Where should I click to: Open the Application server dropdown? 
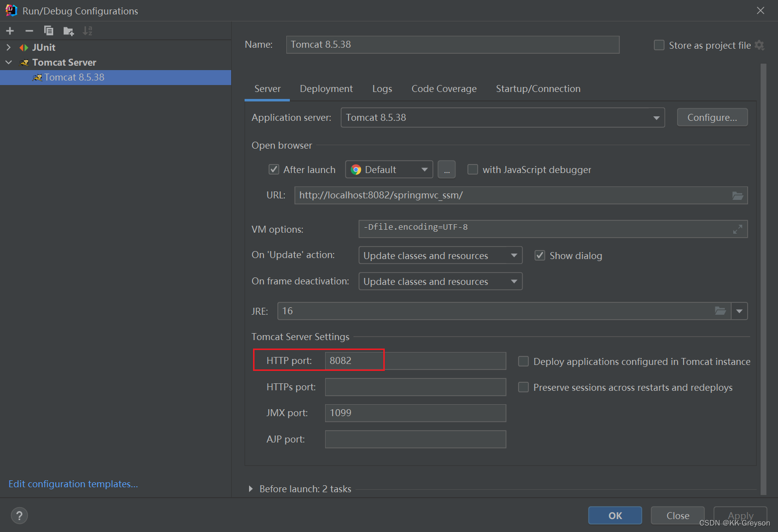(x=503, y=118)
